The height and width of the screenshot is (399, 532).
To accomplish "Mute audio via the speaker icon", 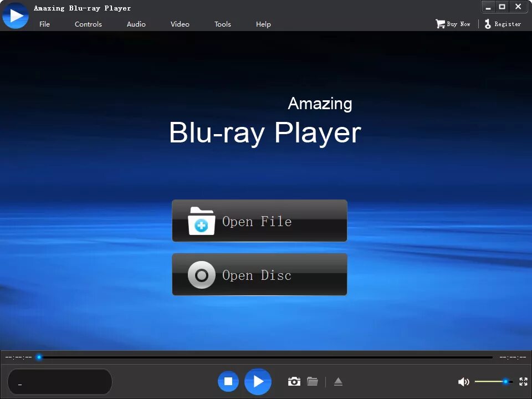I will click(463, 382).
